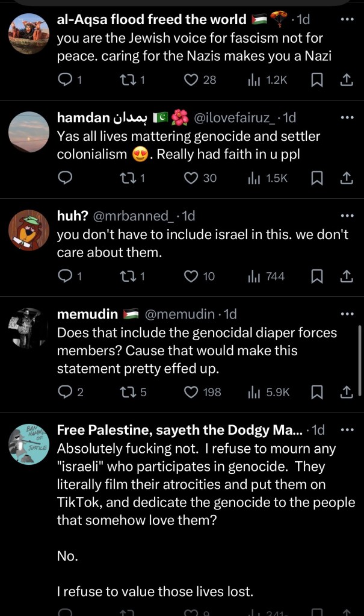Open Free Palestine Dodgy Ma... profile picture
364x616 pixels.
click(29, 444)
